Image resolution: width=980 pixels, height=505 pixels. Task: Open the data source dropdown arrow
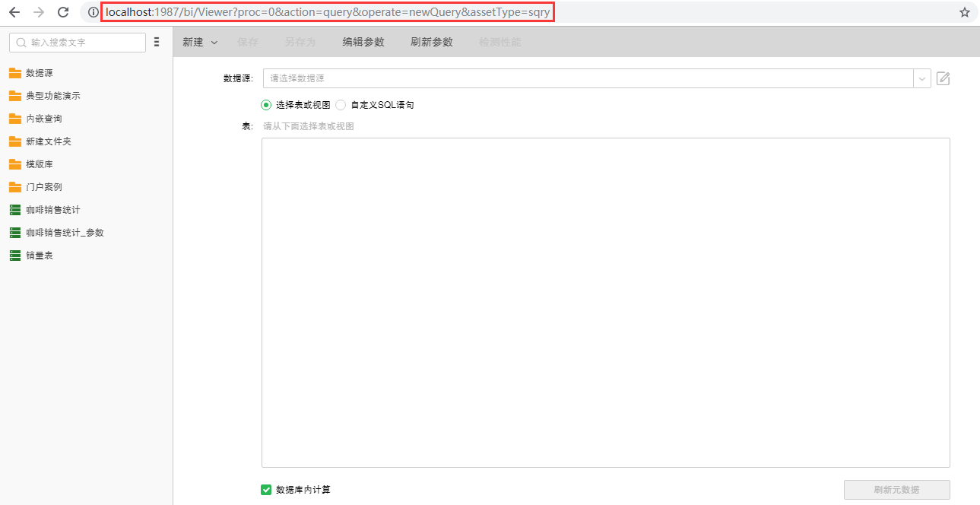(x=921, y=78)
